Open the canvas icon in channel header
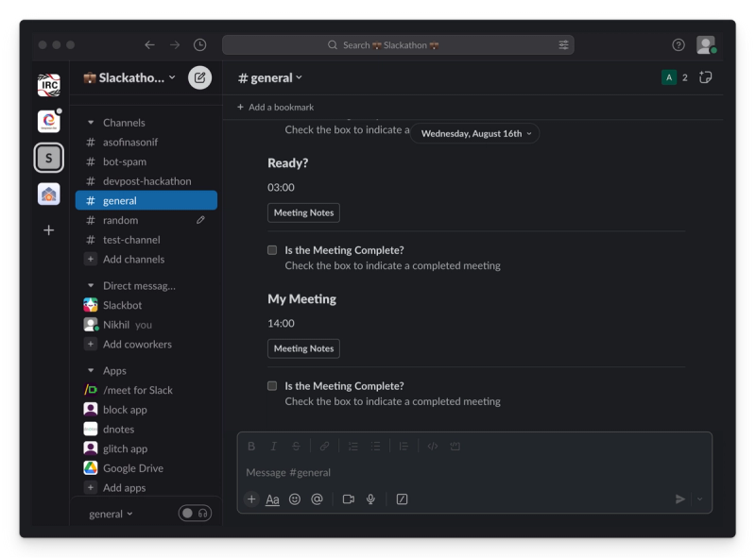Image resolution: width=756 pixels, height=558 pixels. [705, 77]
